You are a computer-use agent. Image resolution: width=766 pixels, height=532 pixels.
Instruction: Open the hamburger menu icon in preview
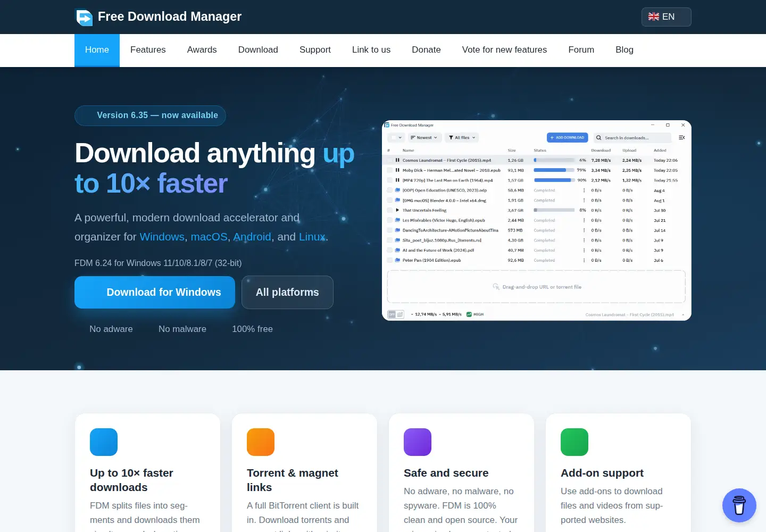coord(681,137)
